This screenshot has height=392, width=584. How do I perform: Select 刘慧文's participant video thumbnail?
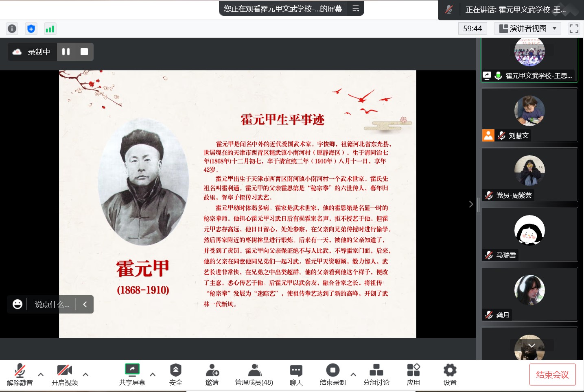pos(529,115)
